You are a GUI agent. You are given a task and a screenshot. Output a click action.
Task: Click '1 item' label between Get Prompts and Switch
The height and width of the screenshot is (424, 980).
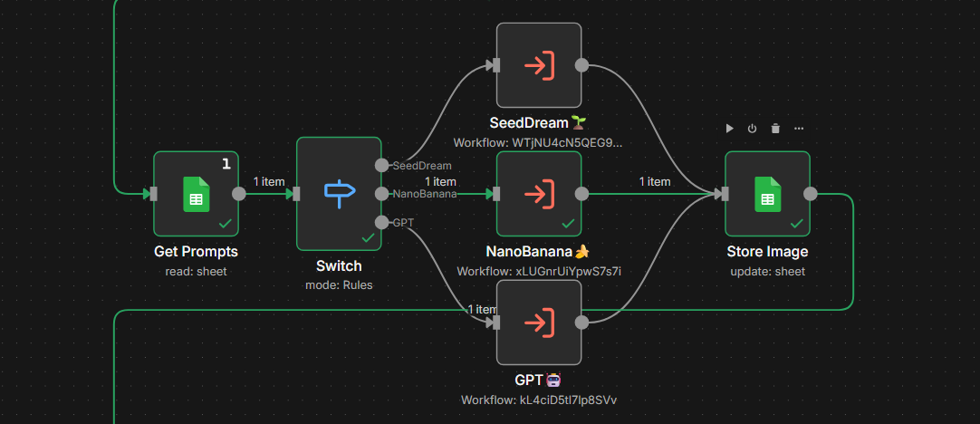coord(269,181)
